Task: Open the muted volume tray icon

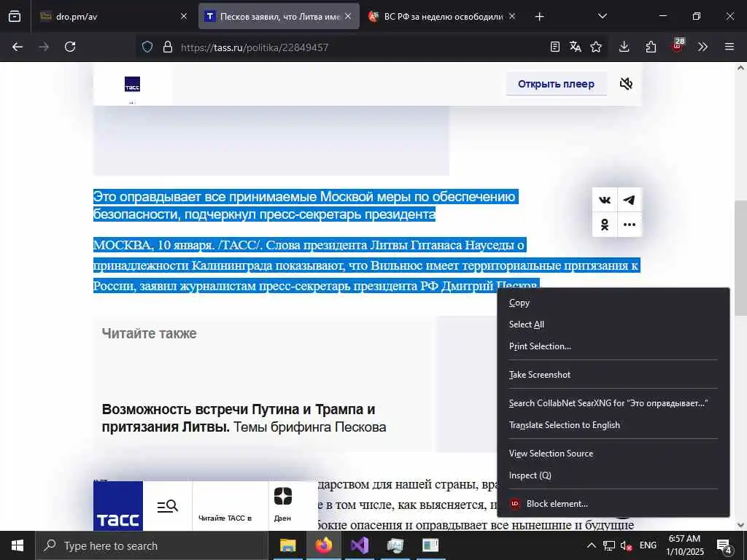Action: pyautogui.click(x=626, y=545)
